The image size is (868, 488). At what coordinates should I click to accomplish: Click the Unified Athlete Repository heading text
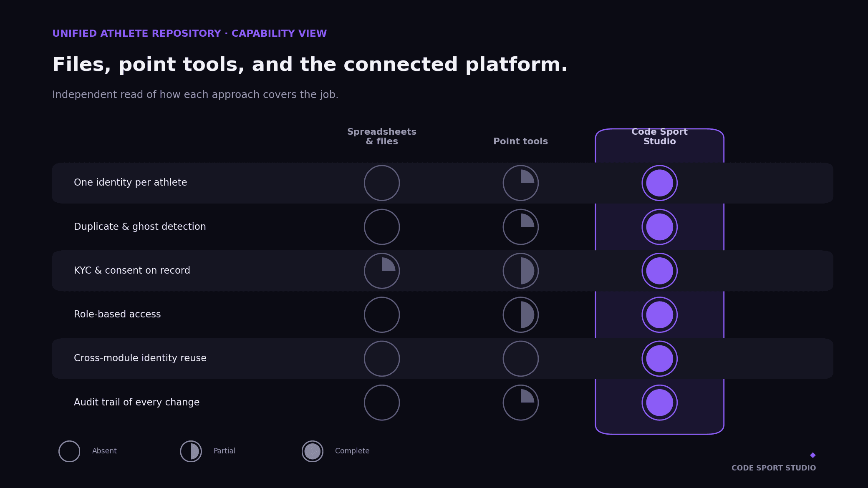(x=189, y=34)
